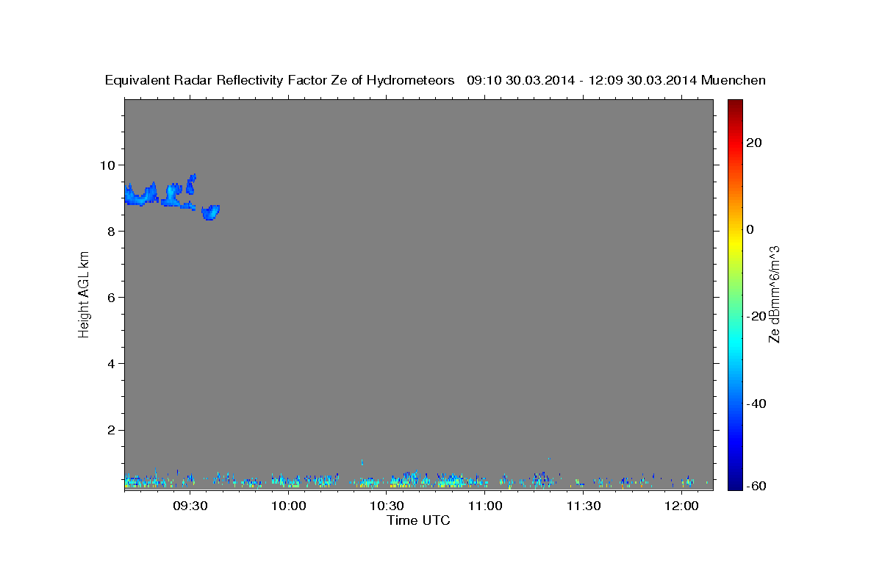This screenshot has width=882, height=588.
Task: Click the '10:30' time tick label
Action: pos(387,506)
